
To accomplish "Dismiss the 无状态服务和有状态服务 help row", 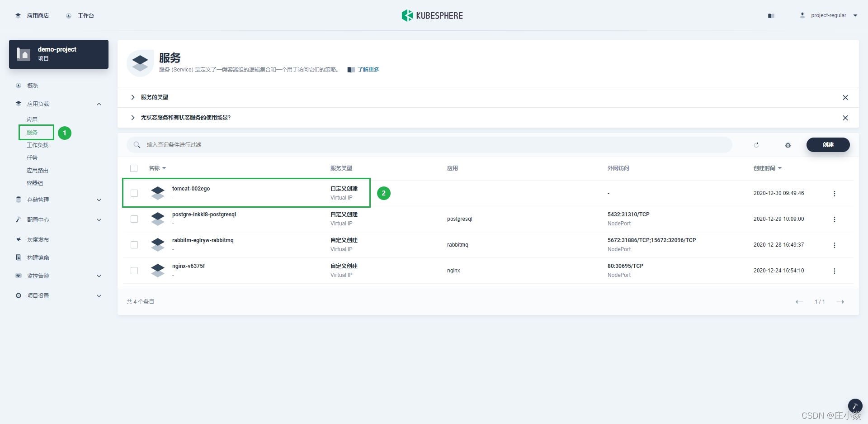I will point(845,118).
